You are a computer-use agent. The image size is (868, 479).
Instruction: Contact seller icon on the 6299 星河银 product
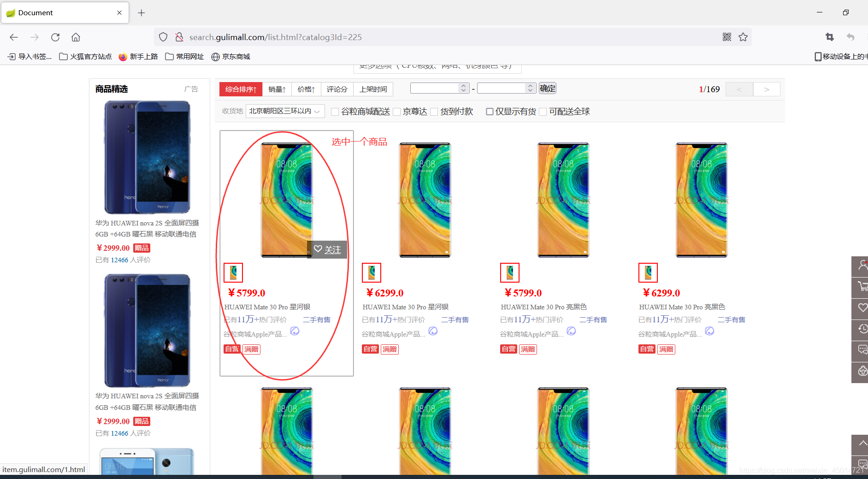point(433,331)
